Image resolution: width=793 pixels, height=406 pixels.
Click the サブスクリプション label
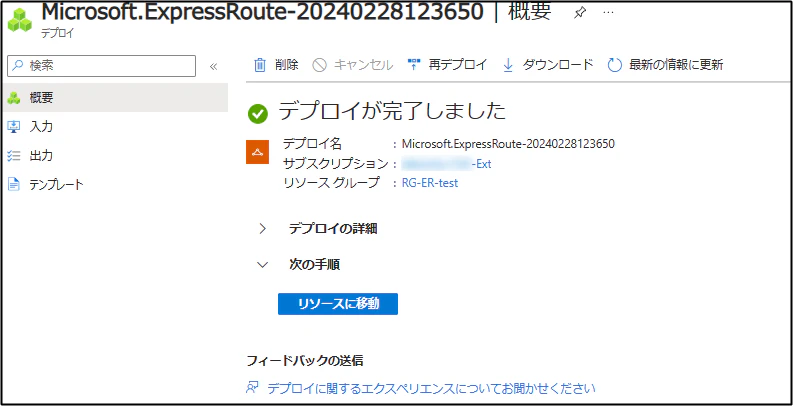point(336,164)
